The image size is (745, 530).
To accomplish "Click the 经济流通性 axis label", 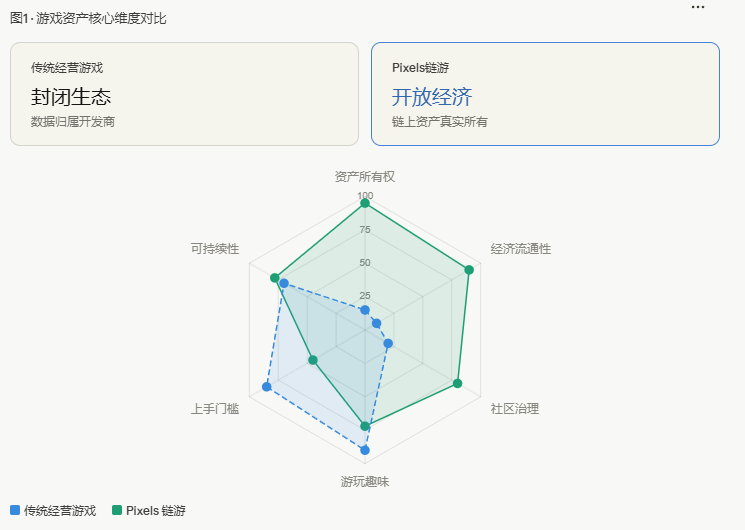I will point(521,249).
